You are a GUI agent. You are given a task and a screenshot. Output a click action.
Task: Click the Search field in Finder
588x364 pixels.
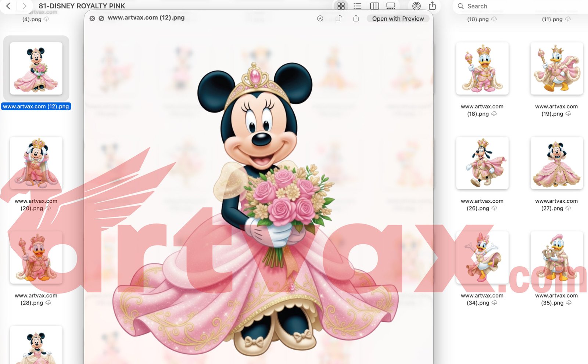(x=514, y=6)
